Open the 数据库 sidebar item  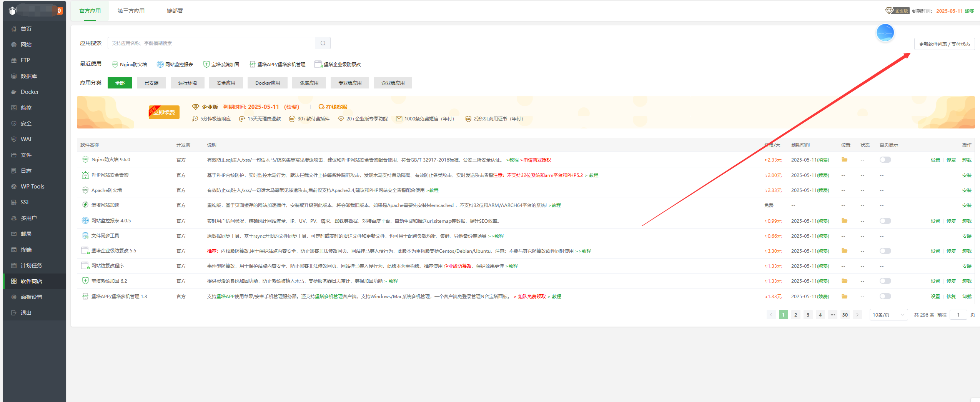35,76
